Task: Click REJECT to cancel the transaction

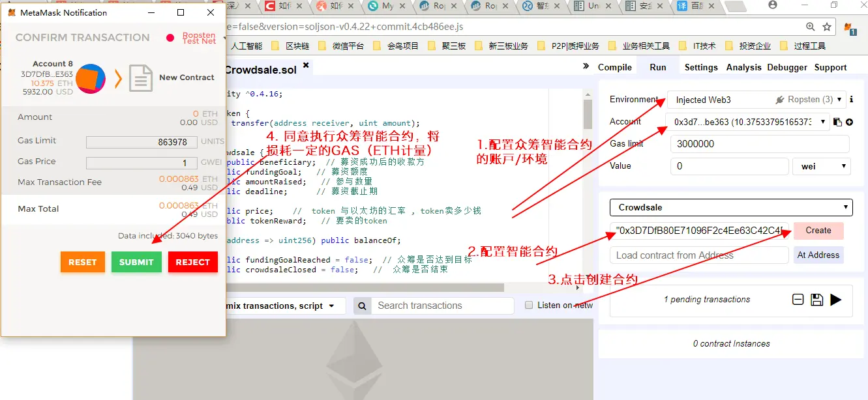Action: (x=193, y=262)
